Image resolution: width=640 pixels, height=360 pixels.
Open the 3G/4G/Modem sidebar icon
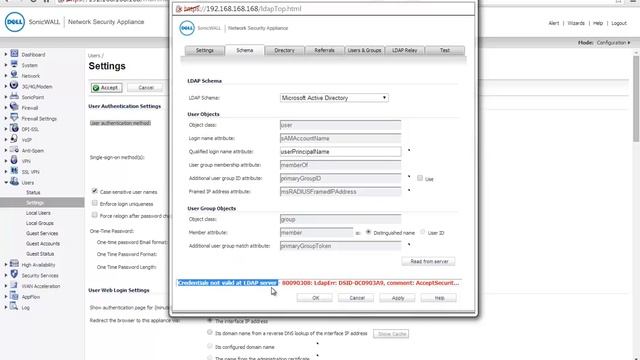[14, 86]
